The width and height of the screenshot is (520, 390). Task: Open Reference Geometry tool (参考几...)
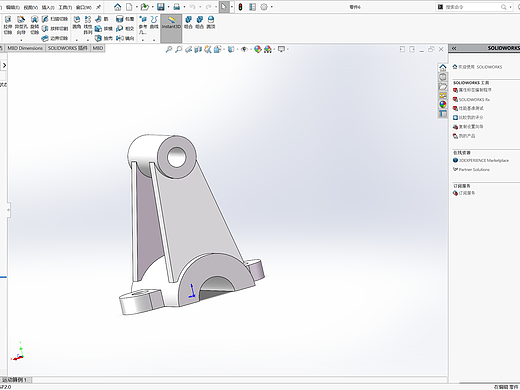pos(143,25)
